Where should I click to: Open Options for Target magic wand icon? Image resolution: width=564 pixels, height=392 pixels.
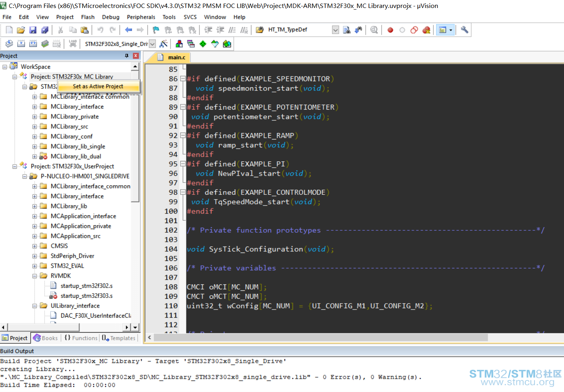pos(163,44)
